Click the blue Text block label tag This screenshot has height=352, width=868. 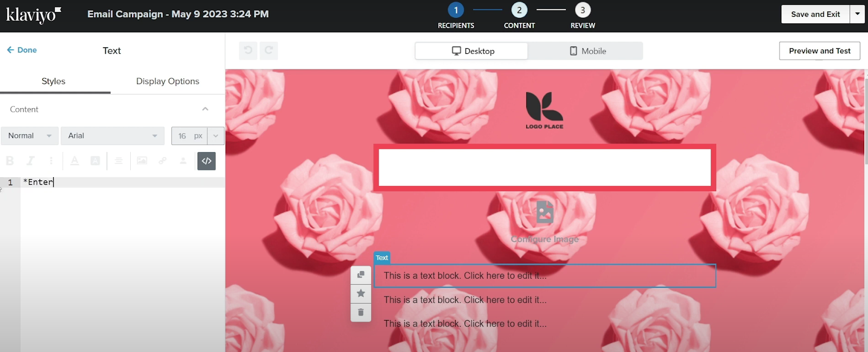coord(382,257)
